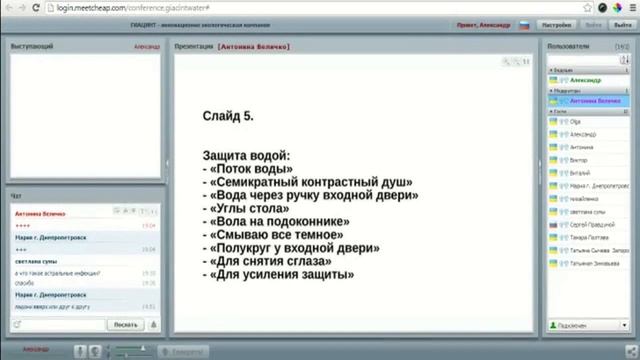Click the Russian flag next to Сергей Праведной
Viewport: 640px width, 360px height.
(x=553, y=224)
